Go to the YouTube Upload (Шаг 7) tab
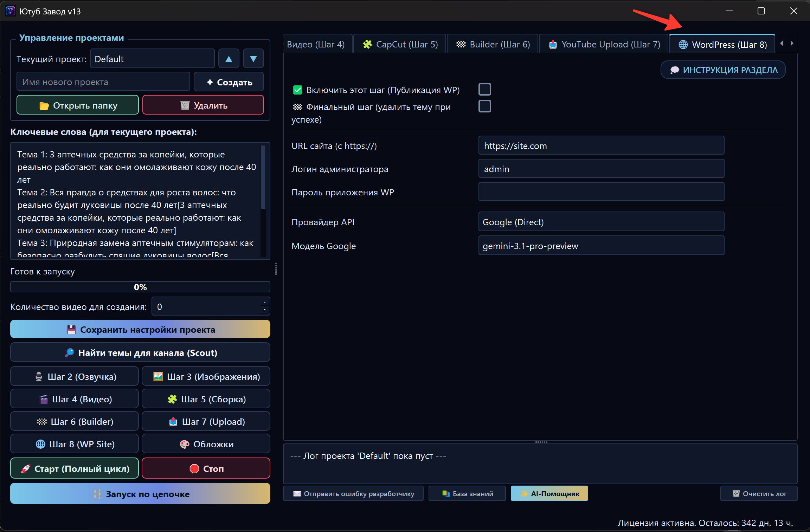Viewport: 810px width, 532px height. click(603, 44)
